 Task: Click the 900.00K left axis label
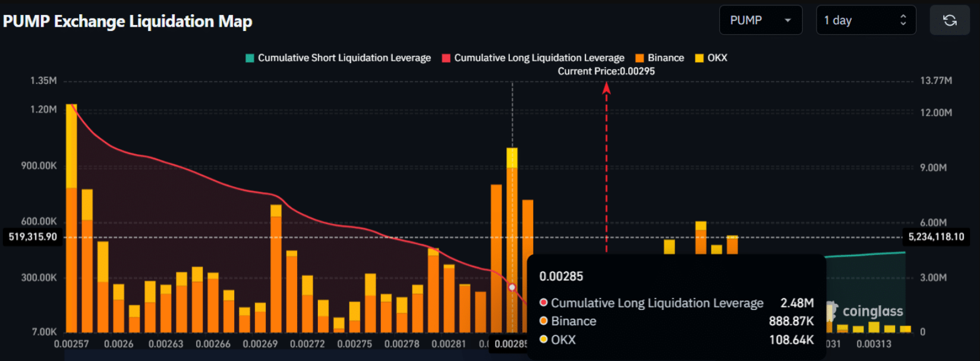click(x=39, y=166)
